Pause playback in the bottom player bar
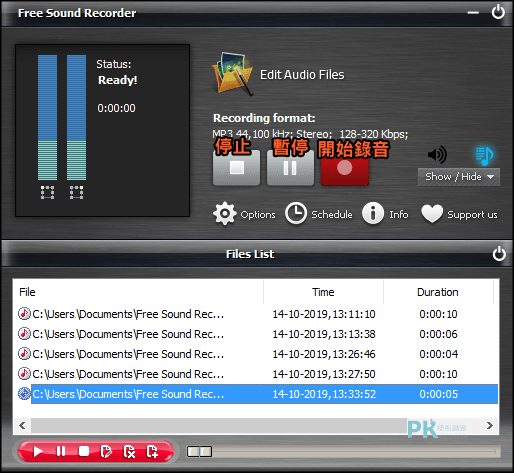The image size is (514, 473). point(61,452)
